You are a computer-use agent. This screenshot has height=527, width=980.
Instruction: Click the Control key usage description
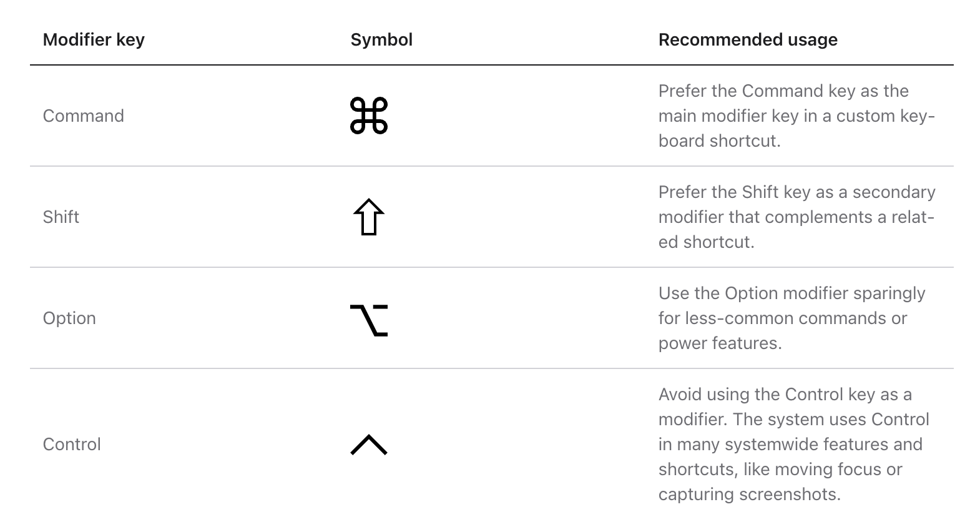click(793, 445)
